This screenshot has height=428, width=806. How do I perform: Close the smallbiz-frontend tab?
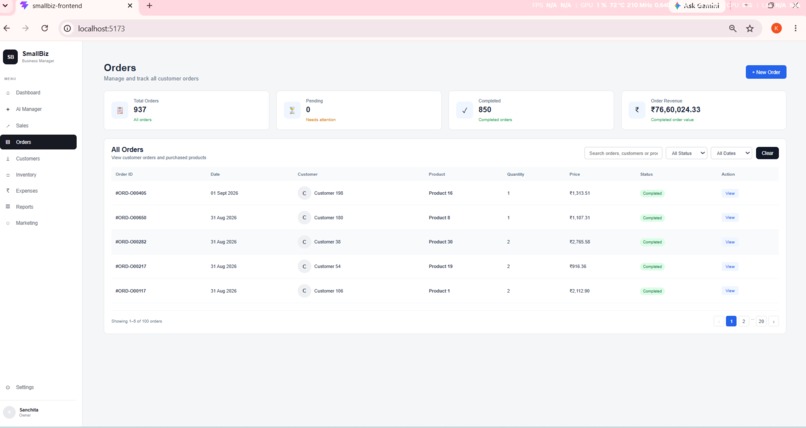[x=130, y=6]
